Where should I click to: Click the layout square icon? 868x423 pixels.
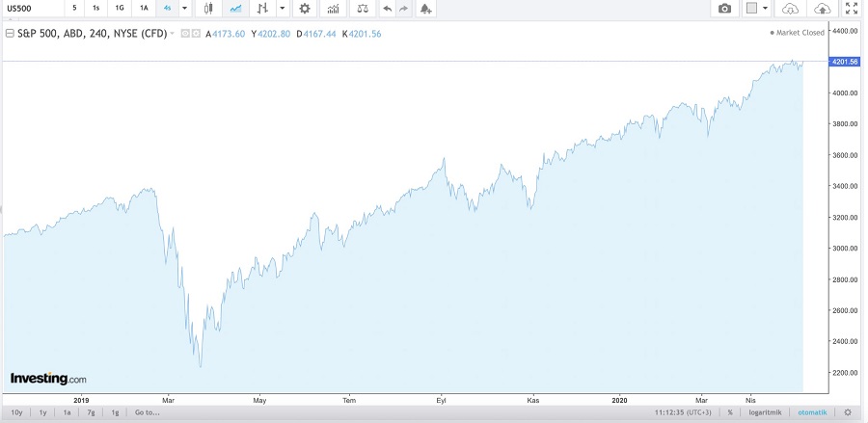point(751,9)
